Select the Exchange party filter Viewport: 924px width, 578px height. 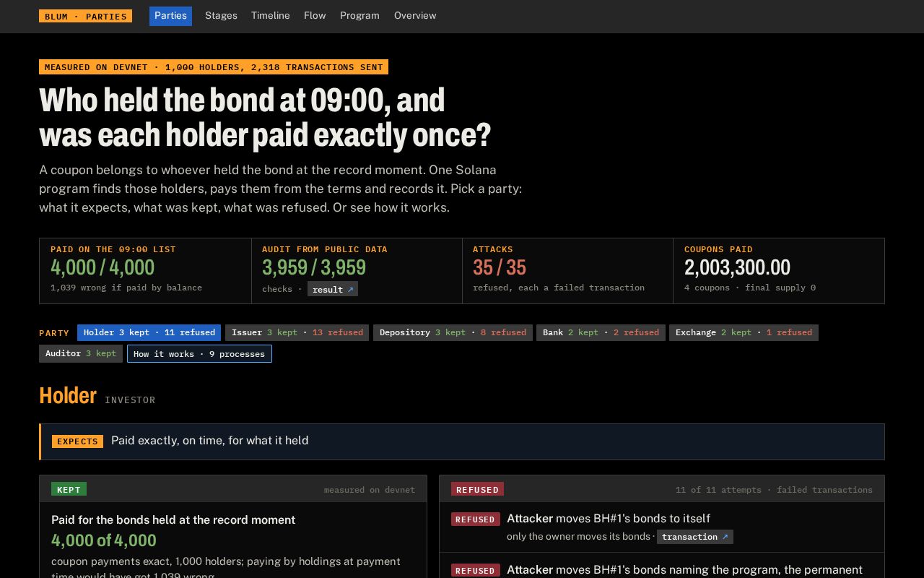tap(744, 332)
